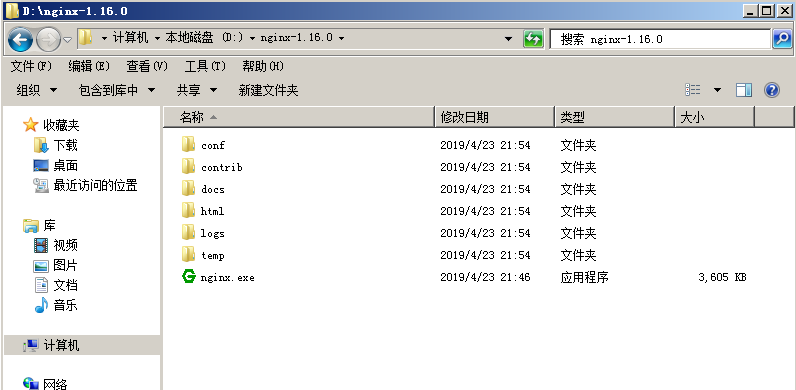
Task: Click the search nginx-1.16.0 field
Action: [660, 39]
